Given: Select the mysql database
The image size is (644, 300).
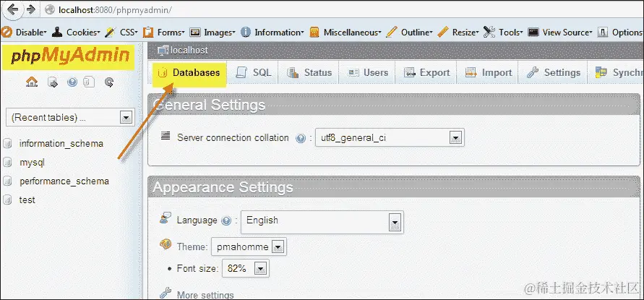Looking at the screenshot, I should [x=32, y=163].
